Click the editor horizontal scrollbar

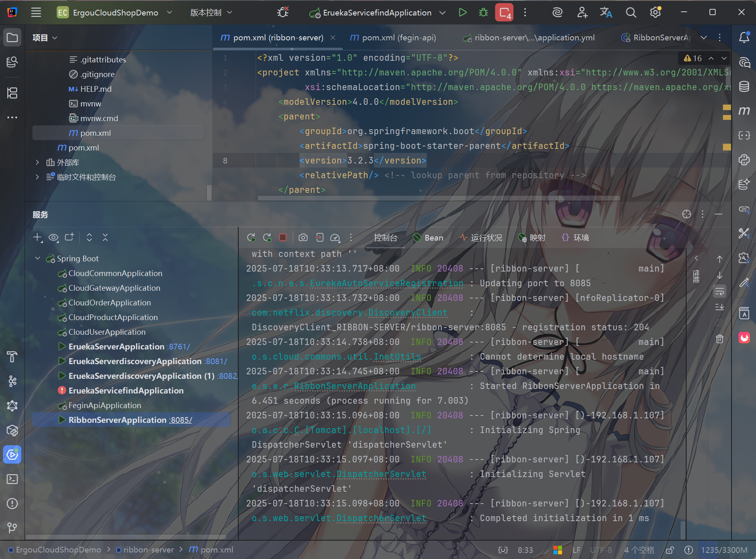tap(439, 198)
